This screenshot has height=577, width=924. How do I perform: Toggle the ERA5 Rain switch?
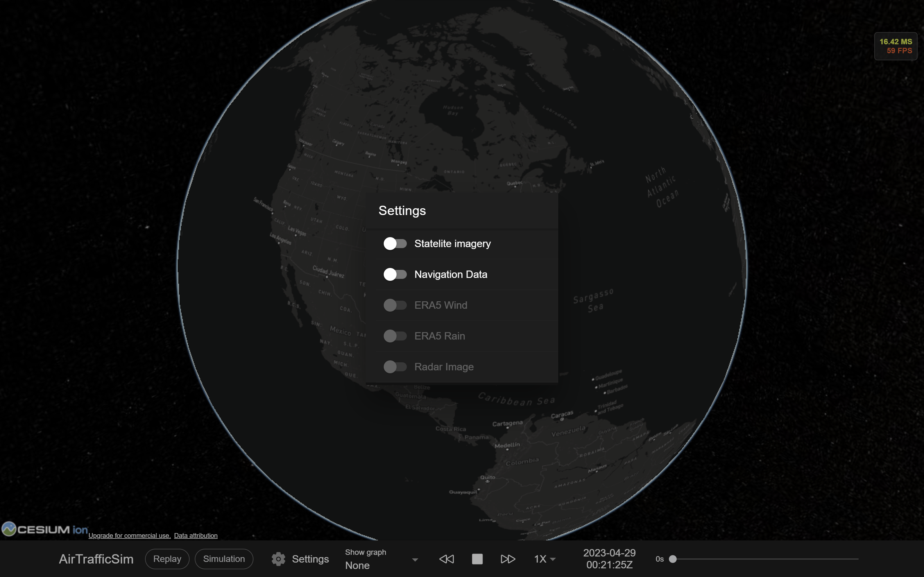tap(395, 336)
